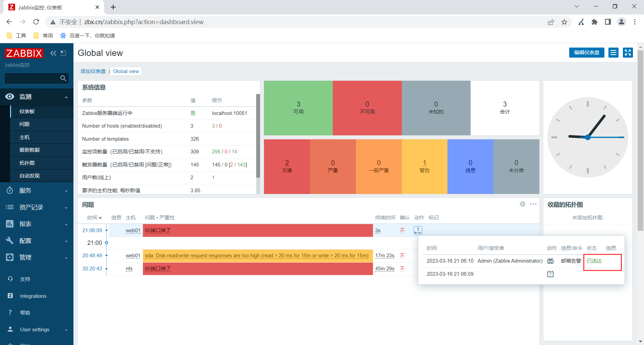Click the browser share page icon
This screenshot has height=345, width=644.
point(551,22)
